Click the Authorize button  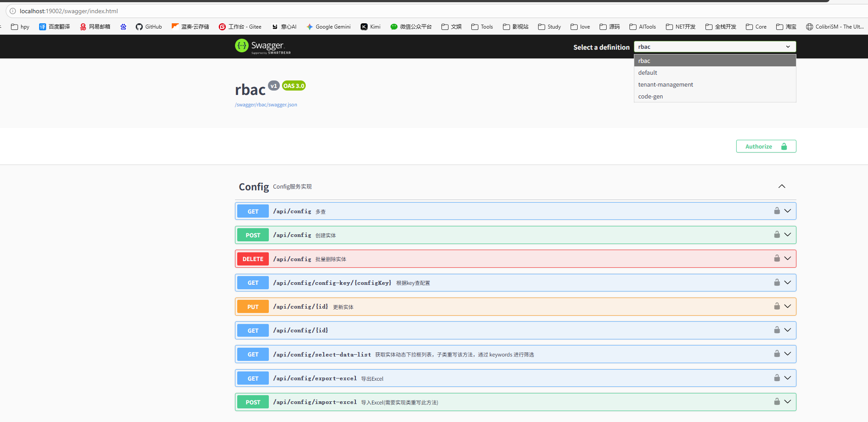pyautogui.click(x=766, y=146)
